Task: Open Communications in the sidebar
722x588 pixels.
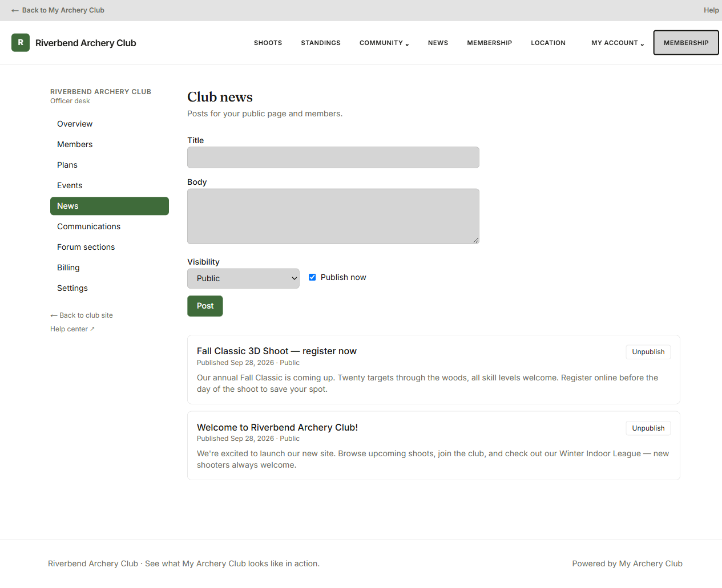Action: [x=110, y=226]
